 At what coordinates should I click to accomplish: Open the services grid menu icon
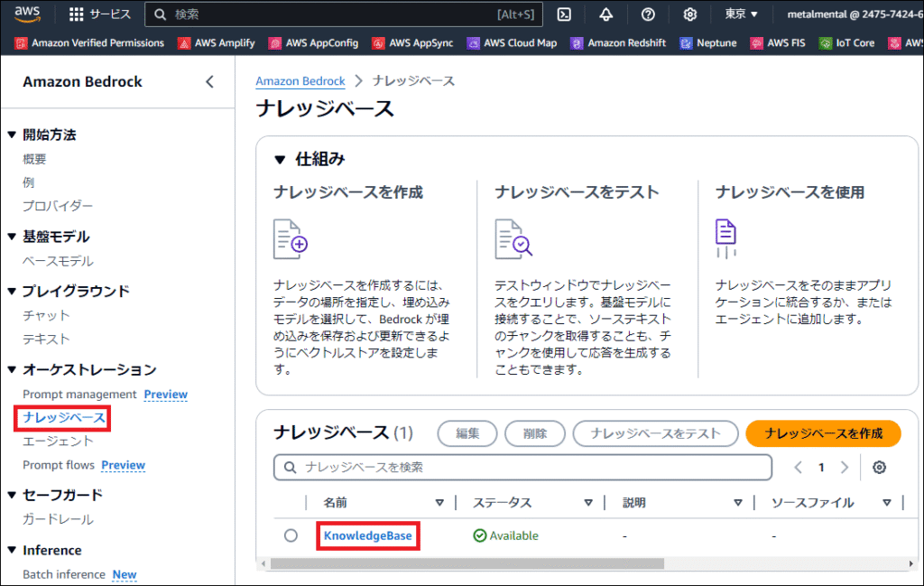pos(77,14)
